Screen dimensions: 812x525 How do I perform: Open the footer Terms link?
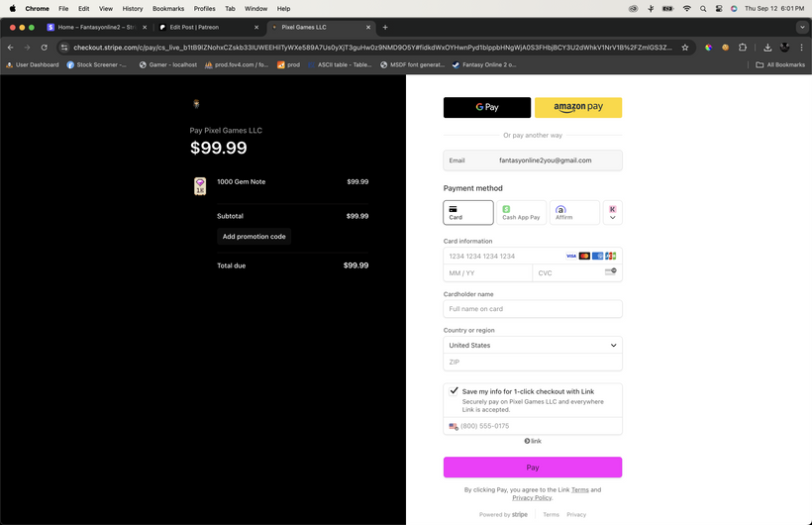tap(551, 515)
